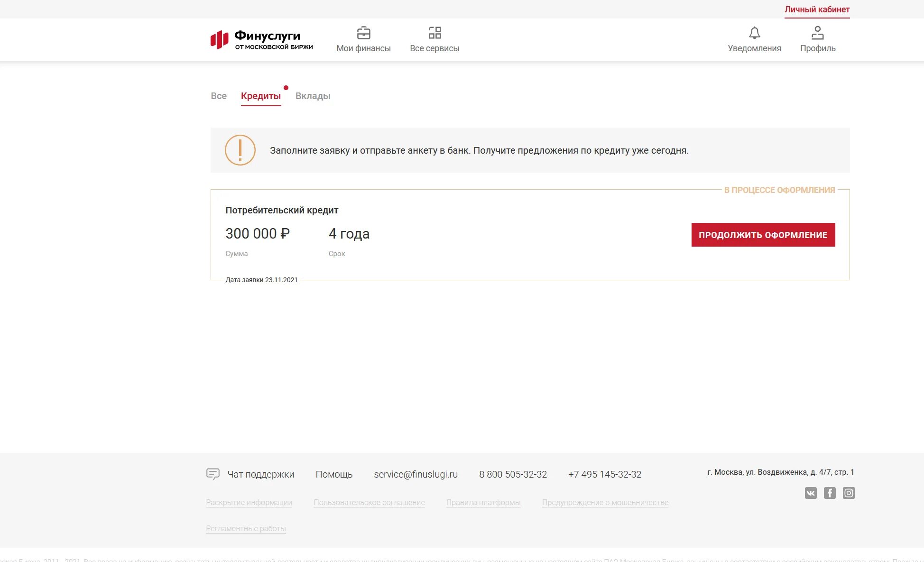Viewport: 924px width, 562px height.
Task: Select the Уведомления menu label
Action: tap(754, 48)
